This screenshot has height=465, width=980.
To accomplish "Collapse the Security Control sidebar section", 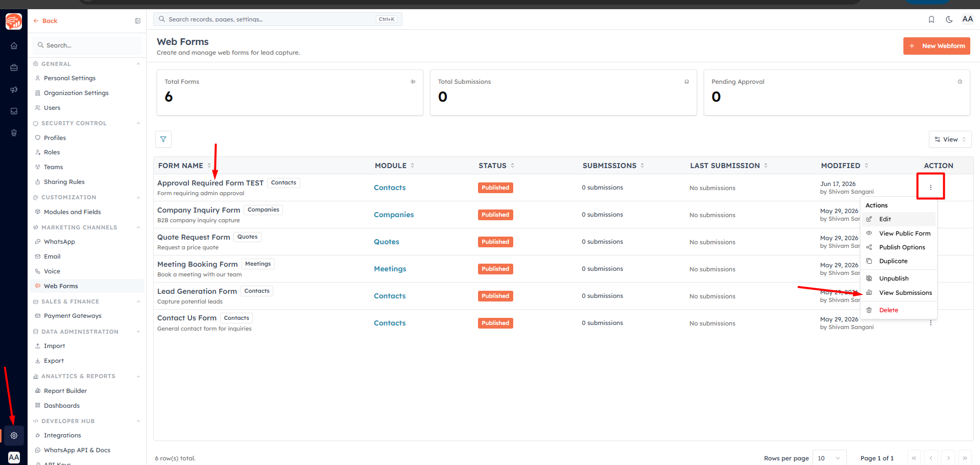I will coord(138,123).
